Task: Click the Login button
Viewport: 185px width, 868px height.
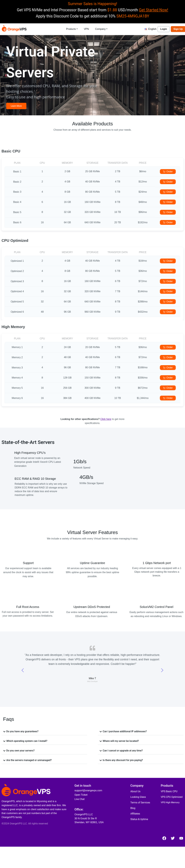Action: (x=164, y=29)
